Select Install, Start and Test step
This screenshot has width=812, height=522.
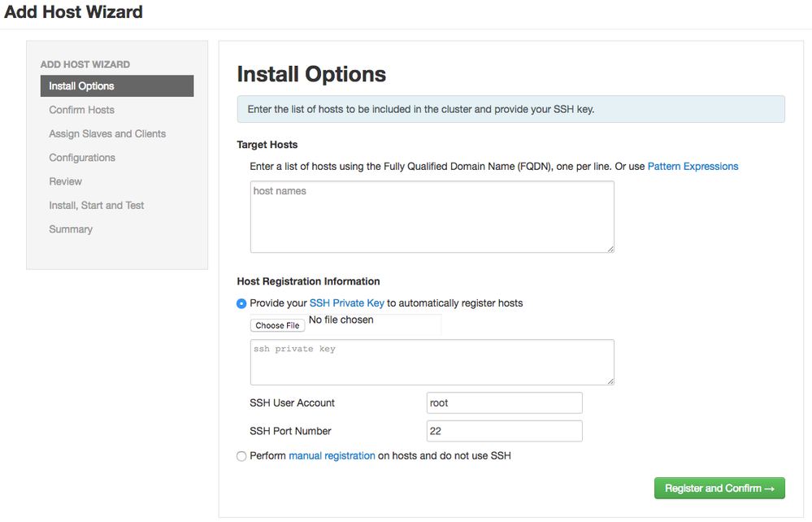97,206
